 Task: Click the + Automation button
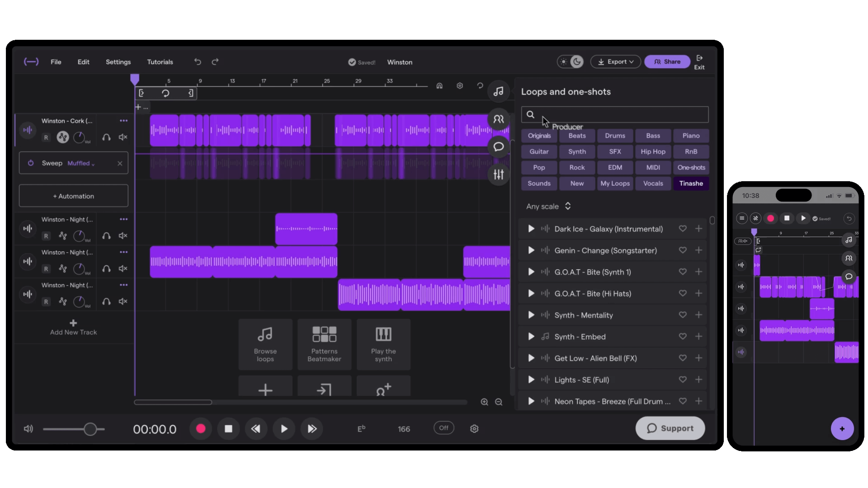click(x=74, y=196)
